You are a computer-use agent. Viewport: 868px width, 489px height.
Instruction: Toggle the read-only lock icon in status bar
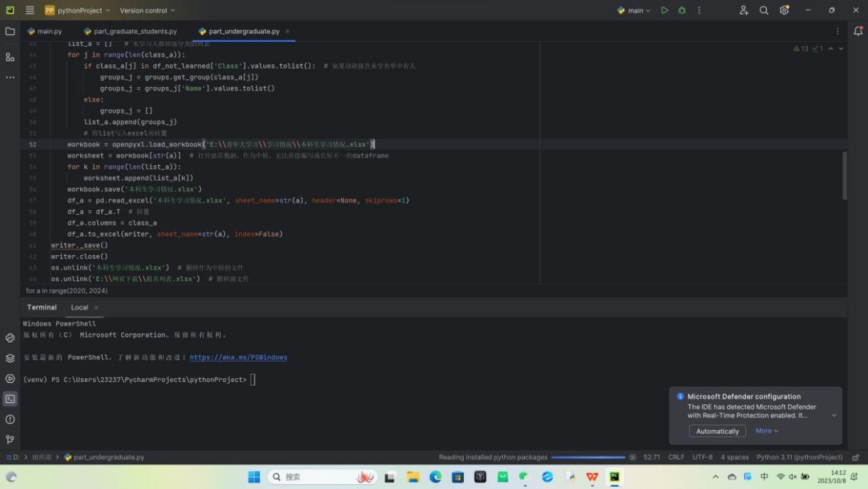(x=855, y=457)
